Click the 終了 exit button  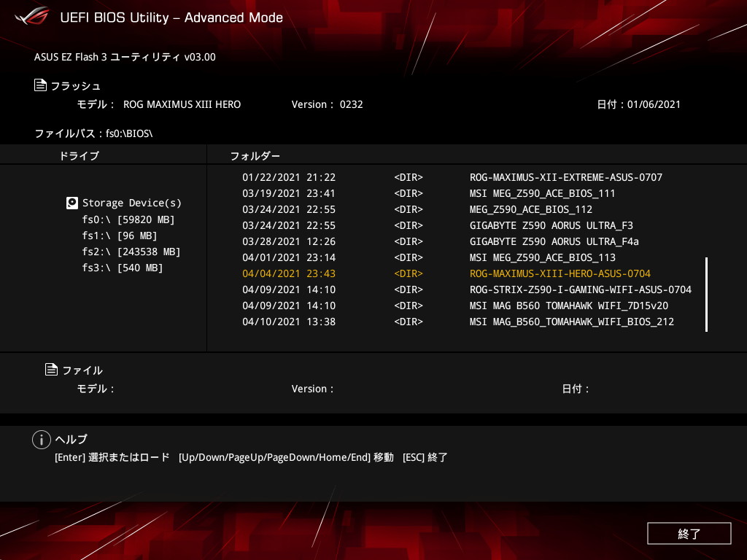[x=689, y=533]
